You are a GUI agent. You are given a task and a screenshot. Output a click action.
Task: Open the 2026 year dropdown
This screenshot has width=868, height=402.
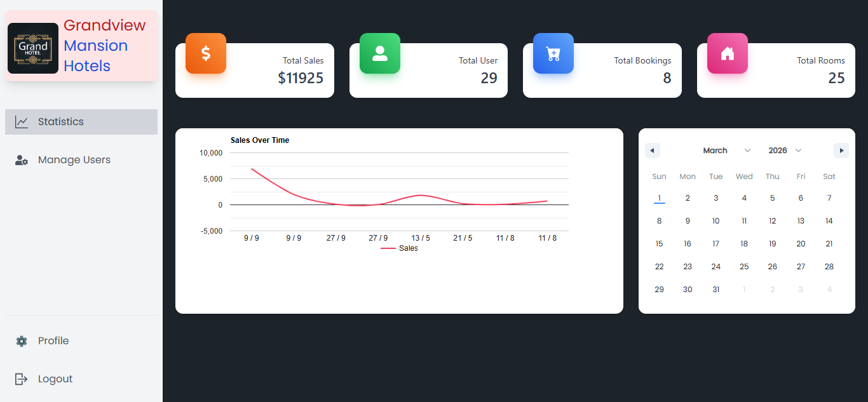coord(785,151)
